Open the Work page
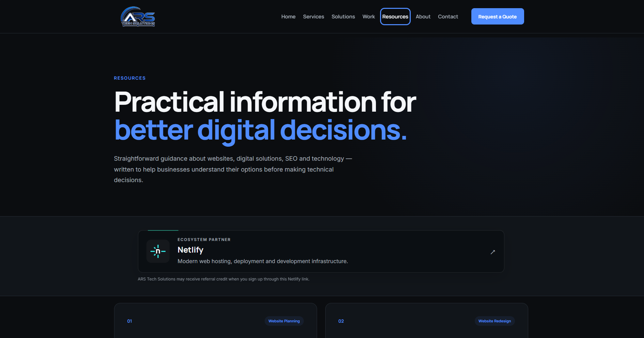 tap(368, 17)
